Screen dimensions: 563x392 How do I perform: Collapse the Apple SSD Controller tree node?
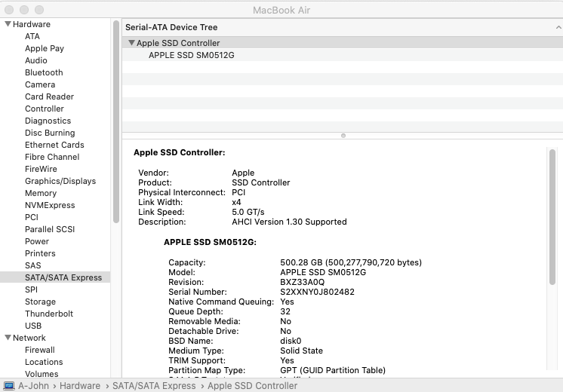[x=131, y=43]
